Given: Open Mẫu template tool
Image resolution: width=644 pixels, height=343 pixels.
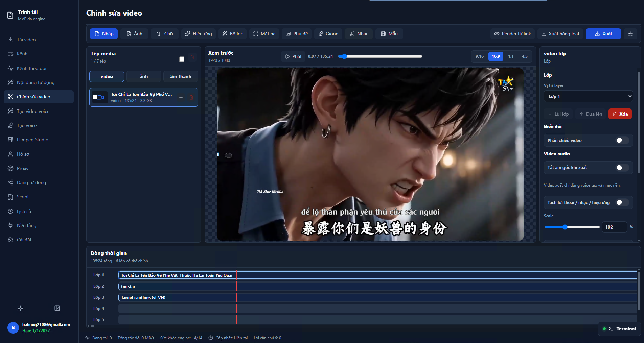Looking at the screenshot, I should (x=389, y=34).
